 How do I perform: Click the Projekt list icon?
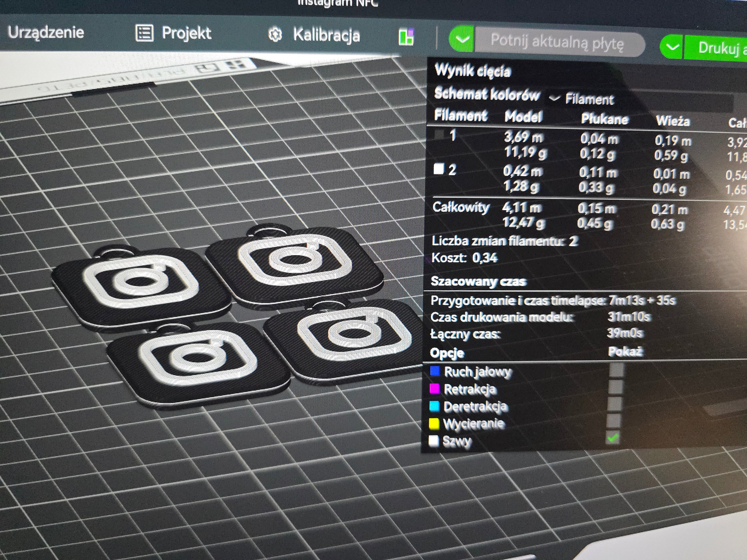144,33
